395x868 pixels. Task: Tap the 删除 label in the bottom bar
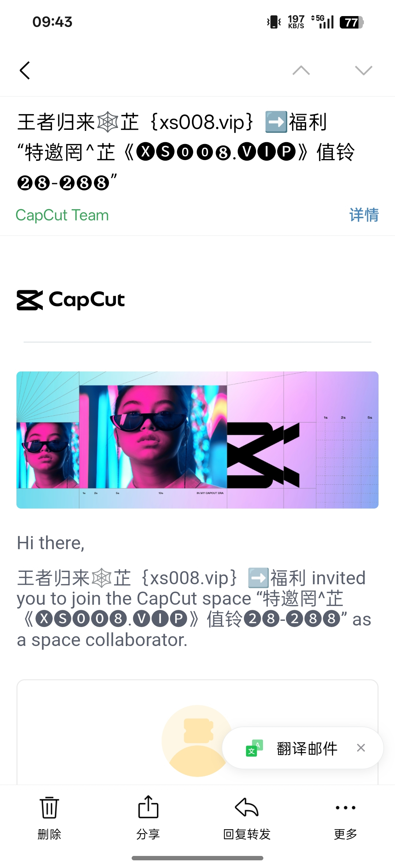(49, 834)
